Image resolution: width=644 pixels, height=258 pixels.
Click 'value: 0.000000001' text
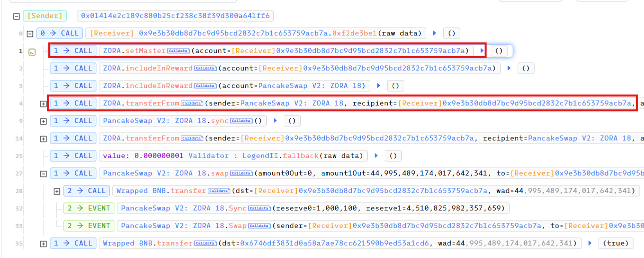pyautogui.click(x=143, y=155)
